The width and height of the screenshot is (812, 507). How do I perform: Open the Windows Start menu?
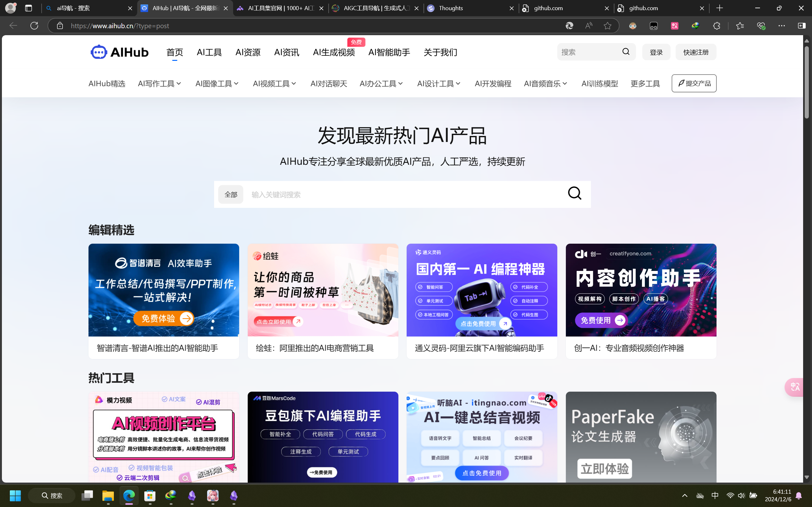[15, 495]
